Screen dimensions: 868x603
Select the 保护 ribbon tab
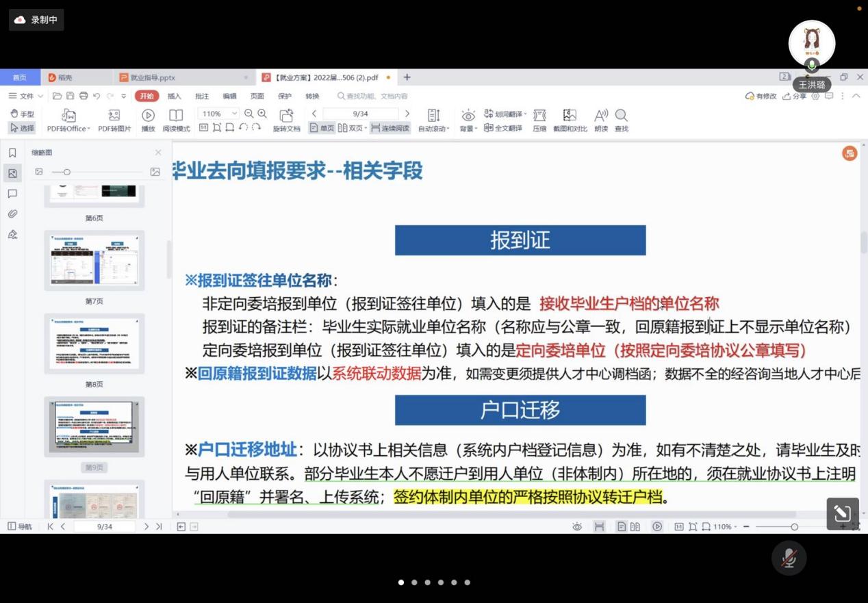coord(285,97)
